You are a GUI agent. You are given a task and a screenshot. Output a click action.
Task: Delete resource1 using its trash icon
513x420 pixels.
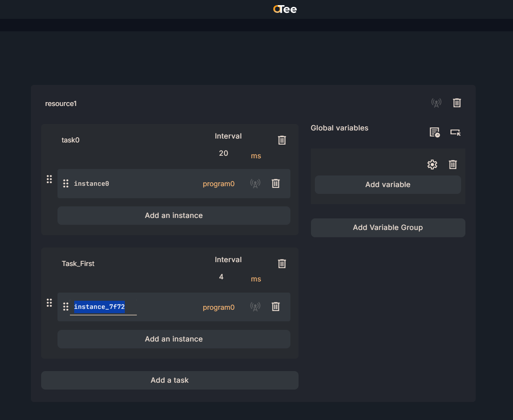457,103
